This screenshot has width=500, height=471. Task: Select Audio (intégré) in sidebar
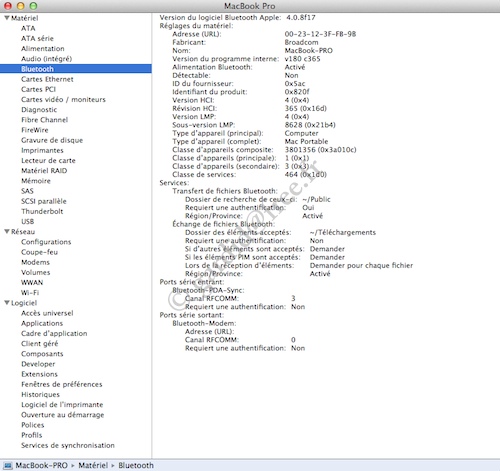[x=46, y=59]
